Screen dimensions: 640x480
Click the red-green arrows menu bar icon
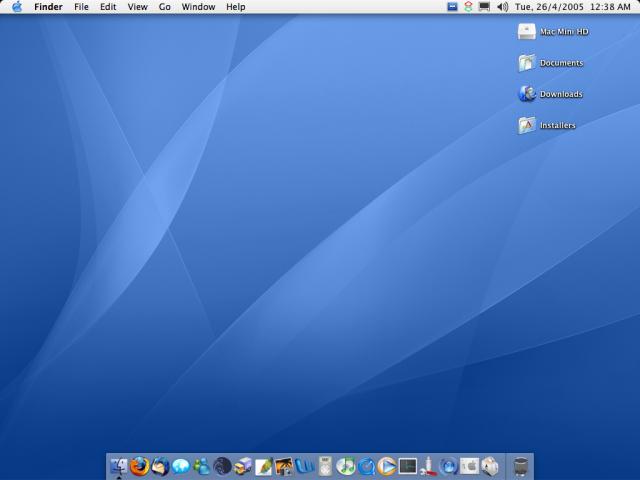tap(468, 7)
